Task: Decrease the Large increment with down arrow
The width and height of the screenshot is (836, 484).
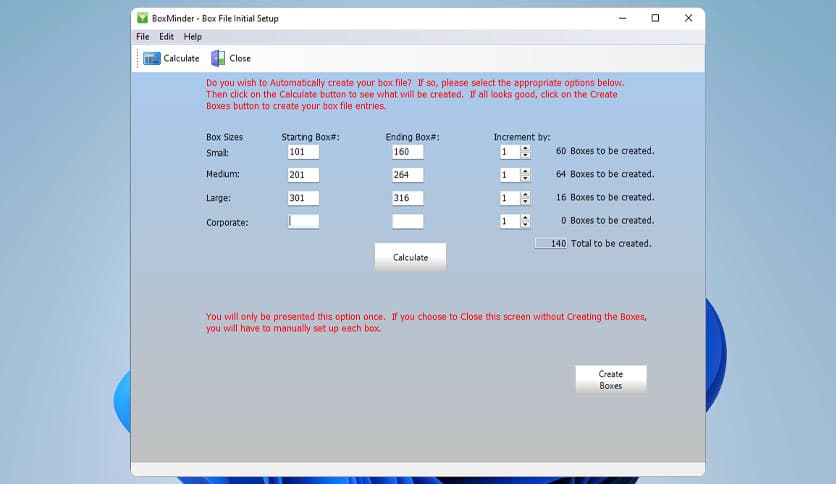Action: coord(525,201)
